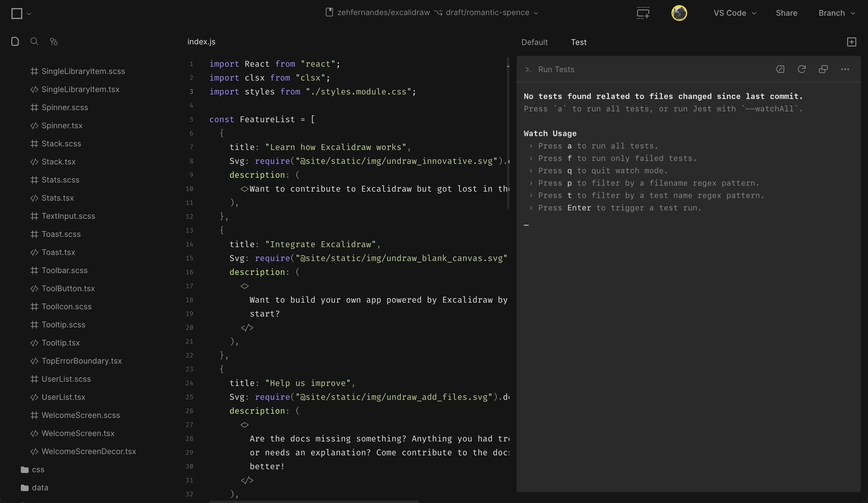This screenshot has height=503, width=868.
Task: Click the source control icon in sidebar
Action: (53, 41)
